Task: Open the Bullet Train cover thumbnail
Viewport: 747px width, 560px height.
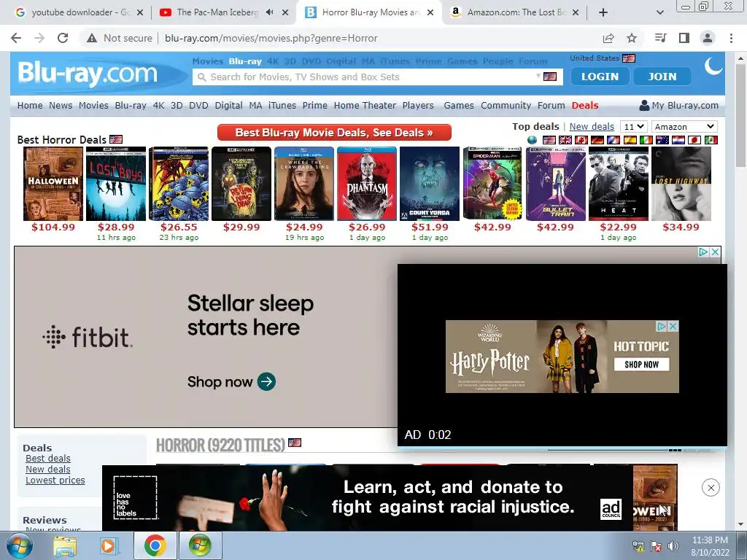Action: [555, 184]
